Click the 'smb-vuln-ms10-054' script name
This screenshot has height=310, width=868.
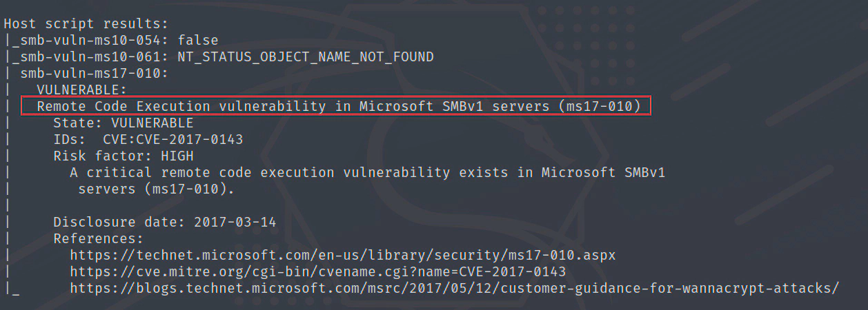(90, 41)
